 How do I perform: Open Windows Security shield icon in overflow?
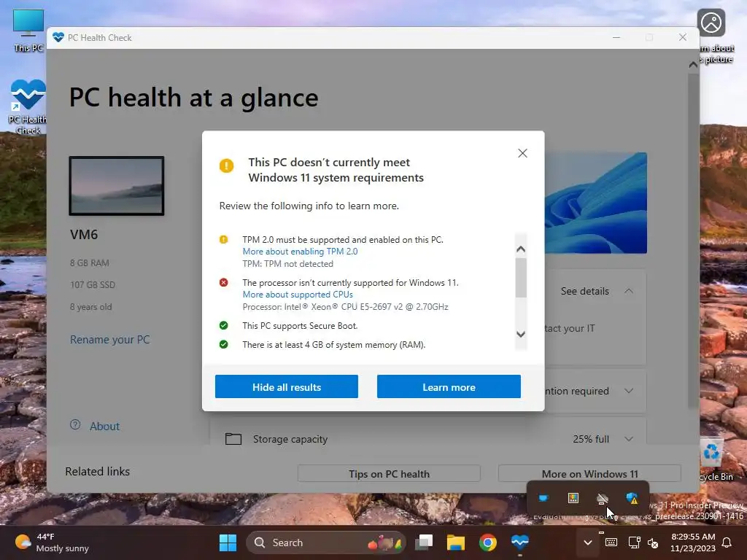pyautogui.click(x=632, y=498)
